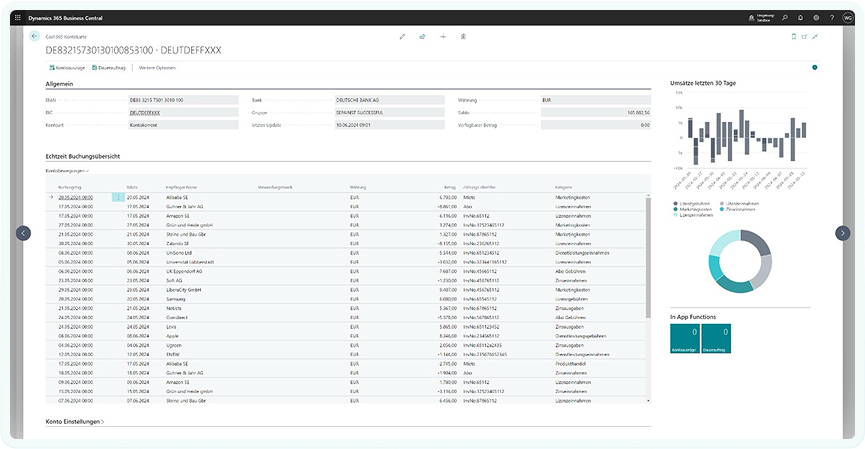
Task: Select the ENBW row
Action: (x=345, y=355)
